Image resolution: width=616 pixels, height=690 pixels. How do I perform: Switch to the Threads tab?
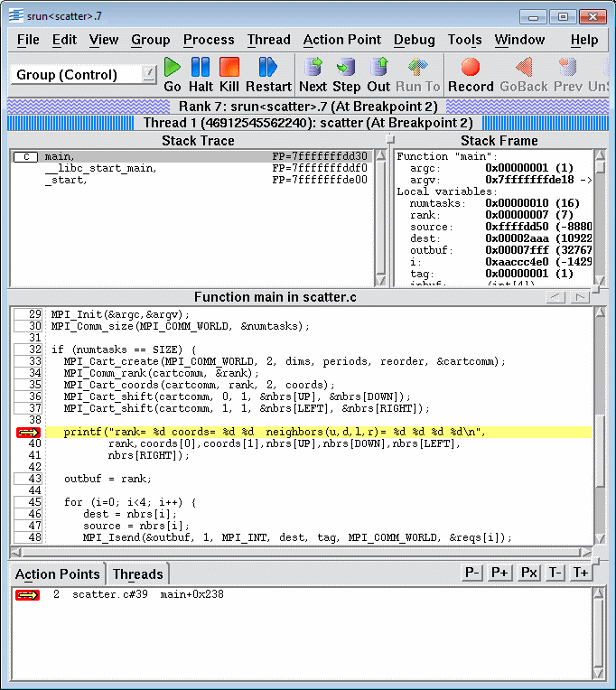(137, 573)
